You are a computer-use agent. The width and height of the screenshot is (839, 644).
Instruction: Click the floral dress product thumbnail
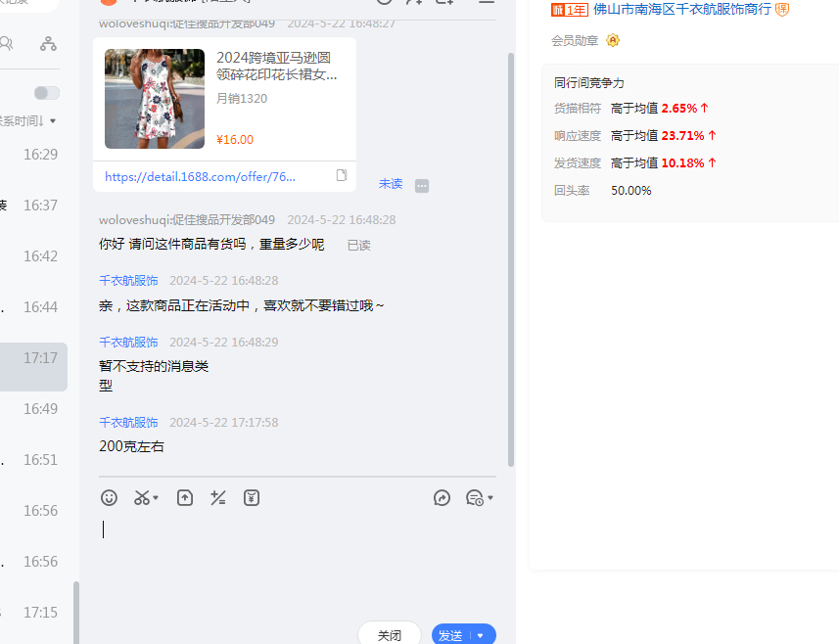[155, 99]
